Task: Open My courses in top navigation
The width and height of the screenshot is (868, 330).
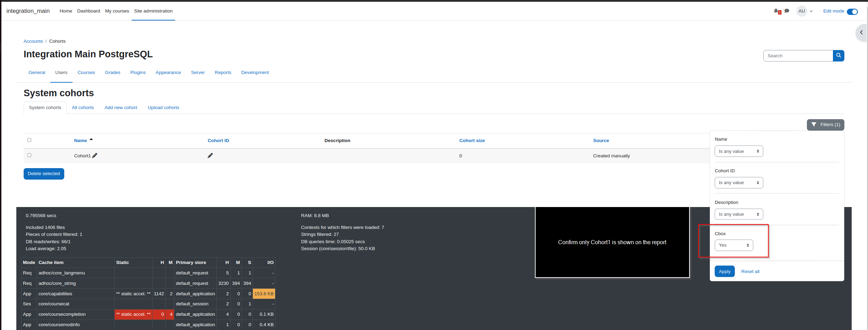Action: coord(117,11)
